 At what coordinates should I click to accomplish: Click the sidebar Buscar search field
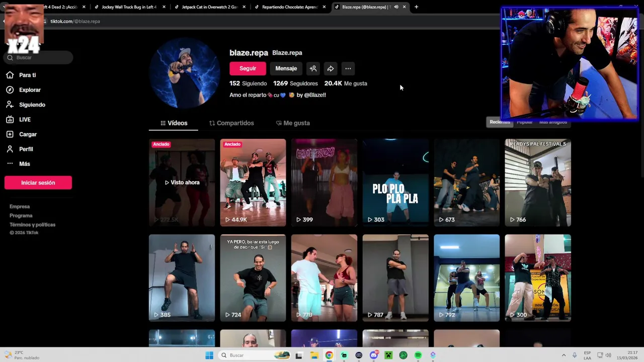click(38, 57)
